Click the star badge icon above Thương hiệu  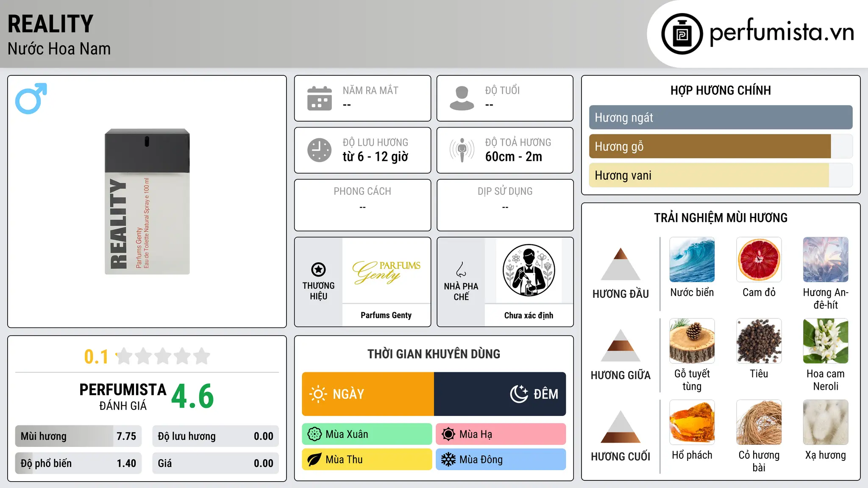point(318,269)
